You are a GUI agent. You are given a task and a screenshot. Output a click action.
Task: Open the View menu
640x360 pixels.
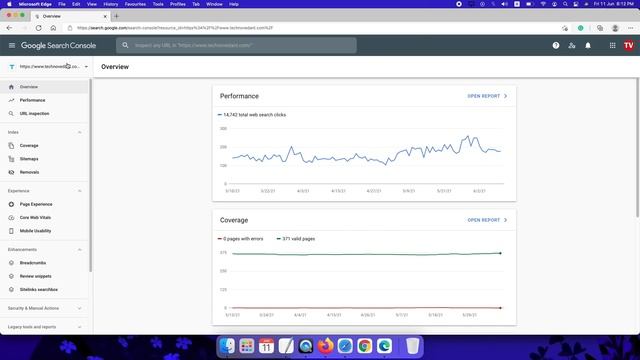click(91, 4)
